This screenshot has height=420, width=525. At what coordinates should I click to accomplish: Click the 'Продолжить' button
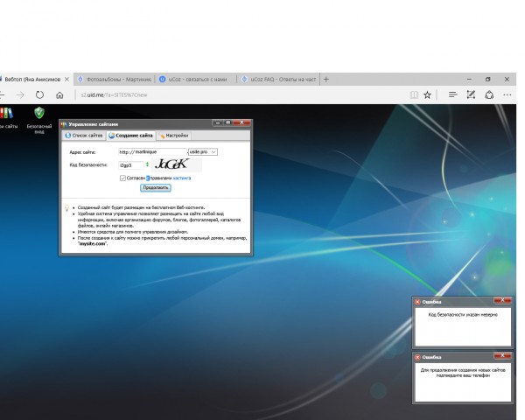click(156, 188)
